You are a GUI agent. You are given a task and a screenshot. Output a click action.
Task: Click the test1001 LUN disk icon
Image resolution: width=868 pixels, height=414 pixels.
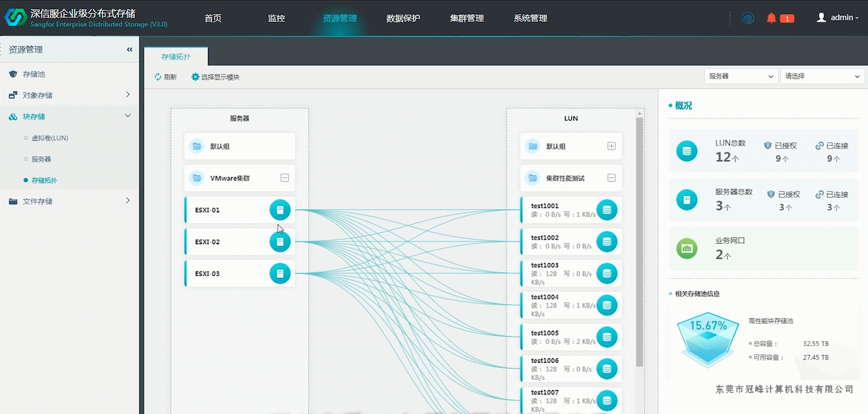click(606, 210)
